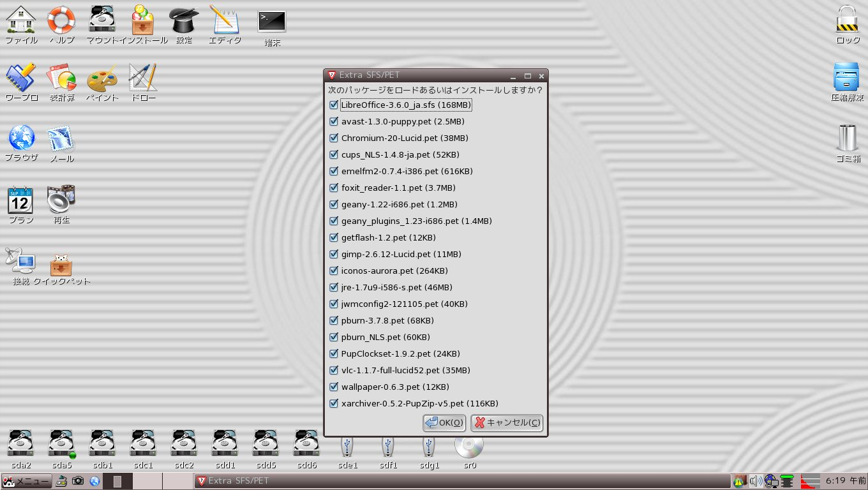Viewport: 868px width, 490px height.
Task: Uncheck getflash-1.2.pet
Action: coord(334,237)
